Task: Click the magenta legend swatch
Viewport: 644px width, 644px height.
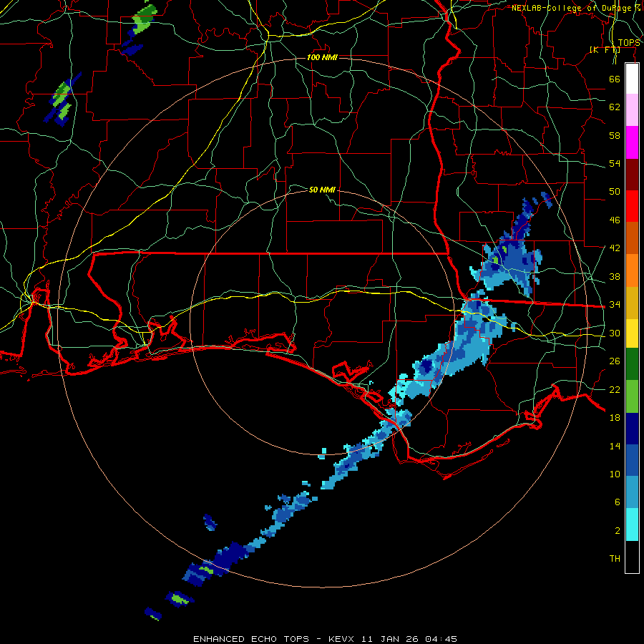Action: coord(632,142)
